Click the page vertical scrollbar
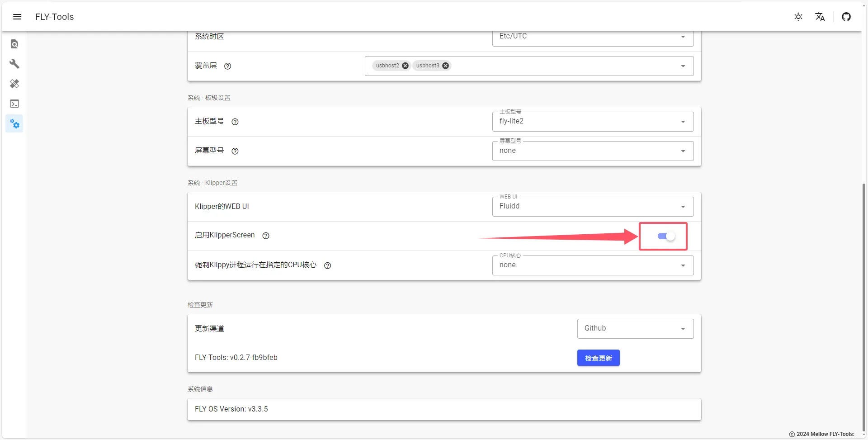 pos(864,308)
